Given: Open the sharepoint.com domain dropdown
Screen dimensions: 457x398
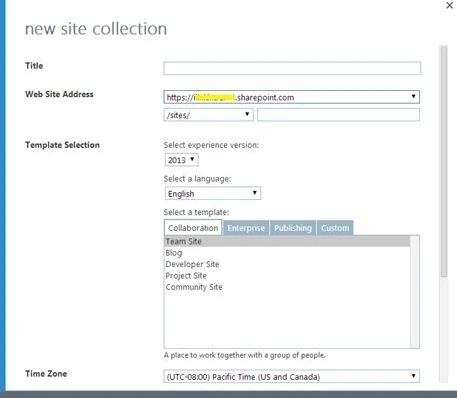Looking at the screenshot, I should coord(292,97).
